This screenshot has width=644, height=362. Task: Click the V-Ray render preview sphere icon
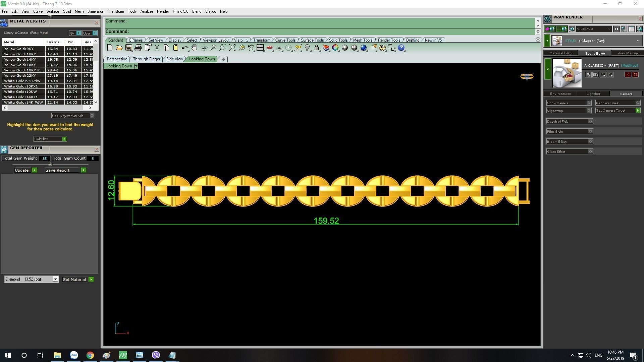tap(572, 29)
